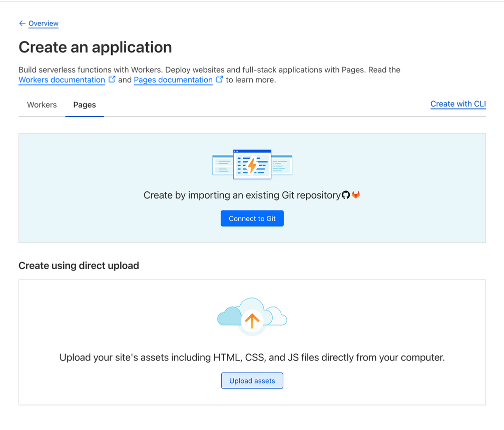Click the orange upload arrow in cloud

(252, 320)
